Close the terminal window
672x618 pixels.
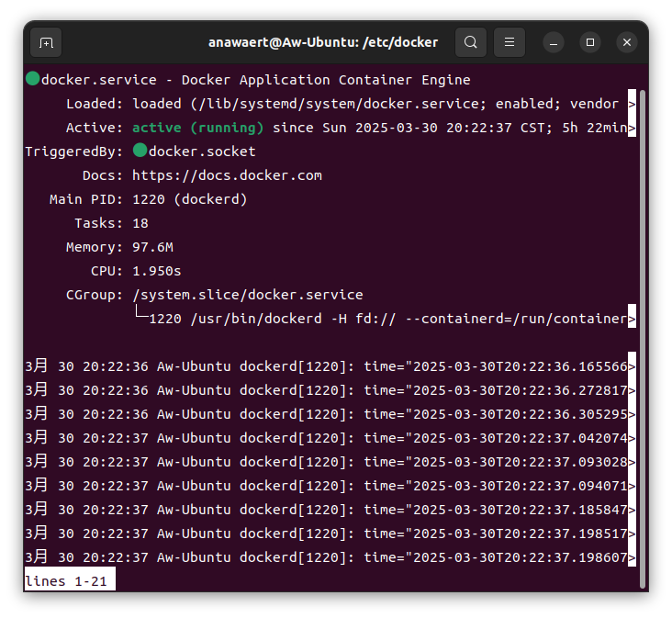click(x=627, y=42)
